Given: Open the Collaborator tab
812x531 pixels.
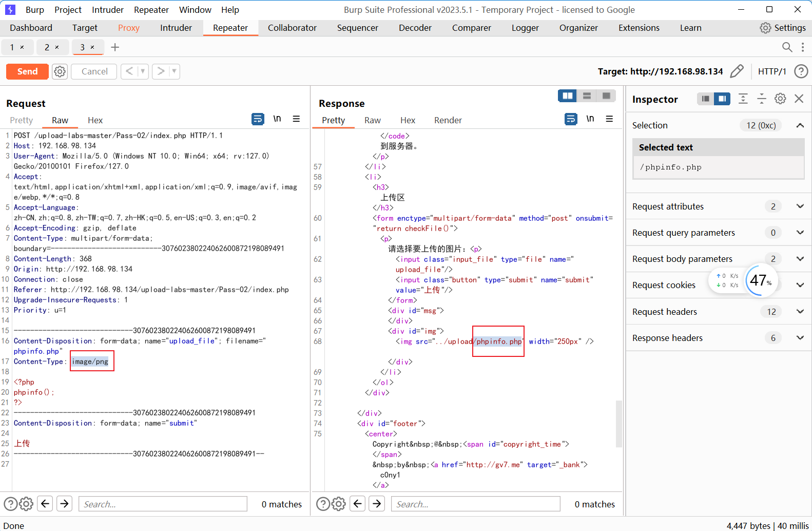Looking at the screenshot, I should pos(292,28).
